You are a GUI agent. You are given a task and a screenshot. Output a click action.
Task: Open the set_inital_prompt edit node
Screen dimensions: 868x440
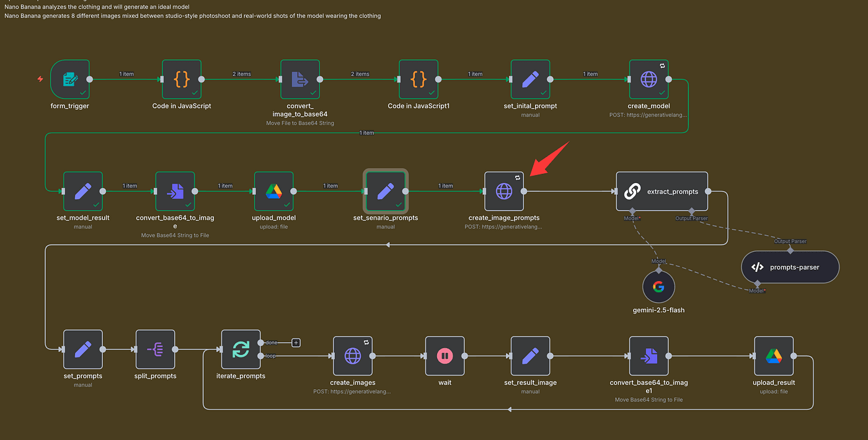click(x=530, y=79)
